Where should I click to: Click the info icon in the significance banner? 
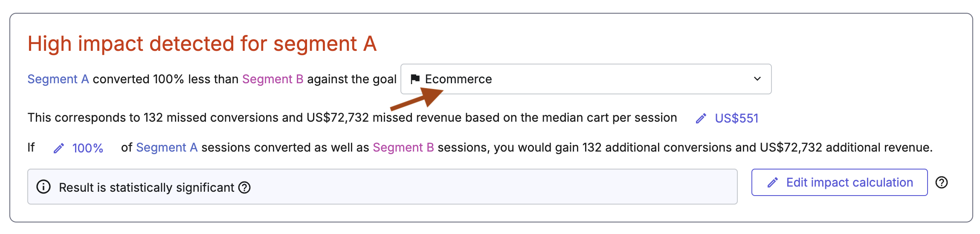click(x=43, y=187)
